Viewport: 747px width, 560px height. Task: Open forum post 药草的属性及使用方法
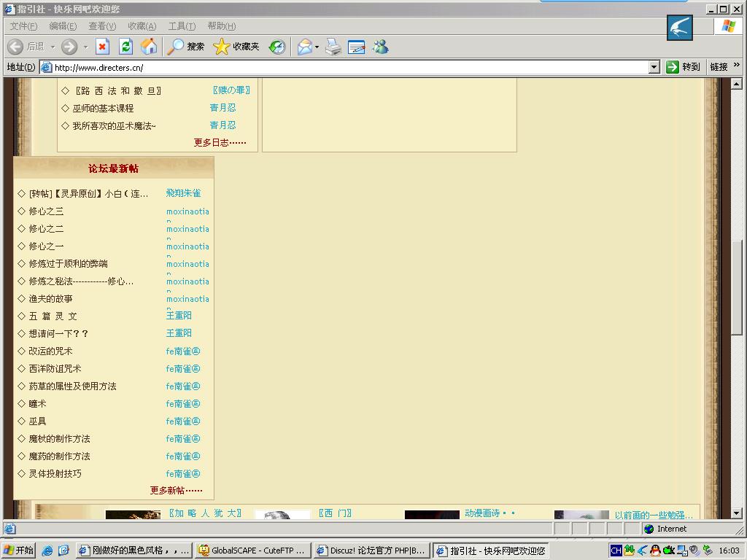coord(72,386)
